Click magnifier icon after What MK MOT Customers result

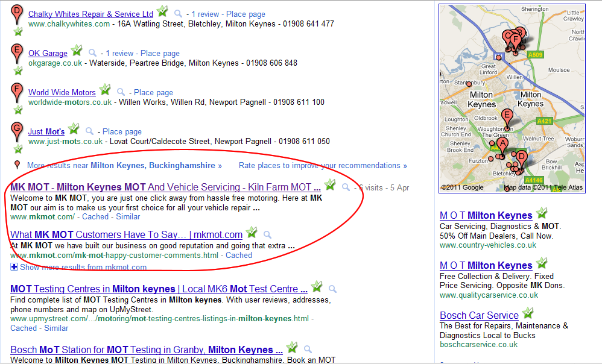(x=268, y=235)
